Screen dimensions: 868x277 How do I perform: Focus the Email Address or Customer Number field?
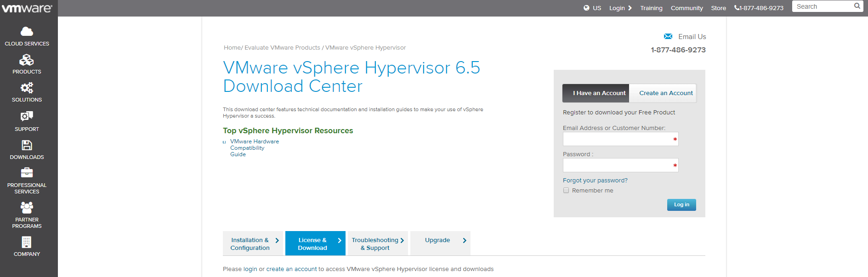click(x=620, y=139)
